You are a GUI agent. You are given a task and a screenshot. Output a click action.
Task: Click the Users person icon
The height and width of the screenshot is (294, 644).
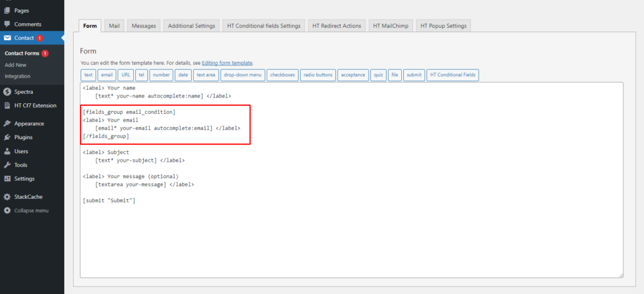(7, 151)
